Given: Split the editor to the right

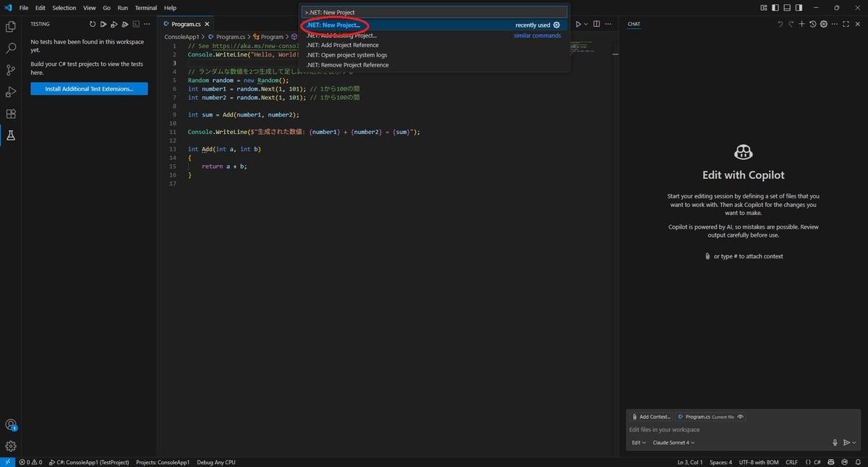Looking at the screenshot, I should pyautogui.click(x=597, y=24).
